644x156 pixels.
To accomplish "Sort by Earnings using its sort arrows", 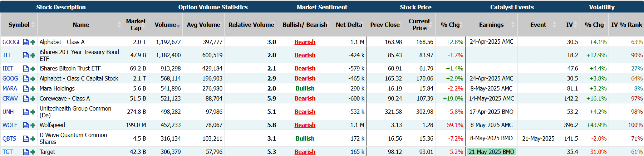I will point(513,25).
